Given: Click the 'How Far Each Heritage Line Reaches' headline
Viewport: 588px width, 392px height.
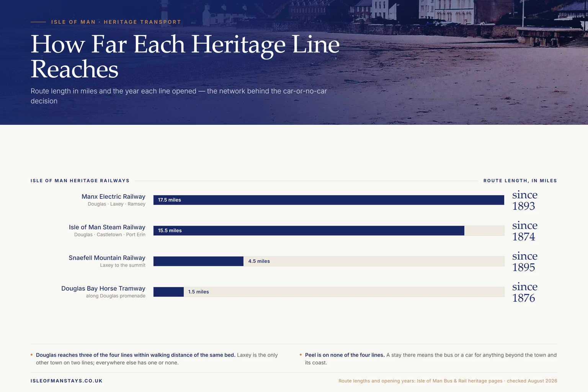Looking at the screenshot, I should [x=185, y=57].
